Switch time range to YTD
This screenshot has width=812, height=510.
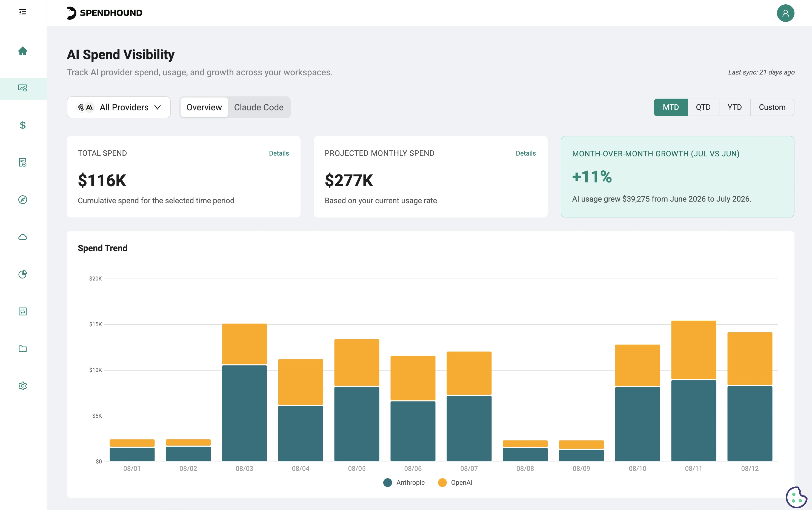pyautogui.click(x=734, y=107)
